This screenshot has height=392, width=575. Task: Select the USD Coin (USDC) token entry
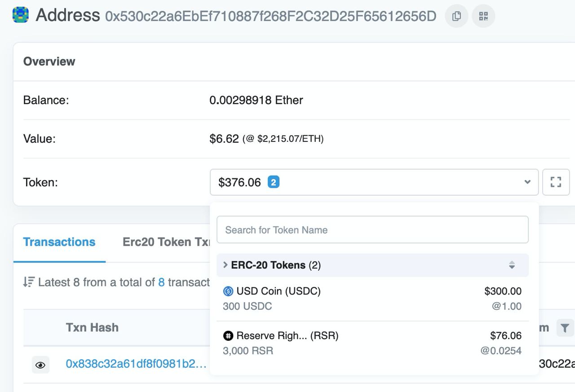[x=372, y=299]
